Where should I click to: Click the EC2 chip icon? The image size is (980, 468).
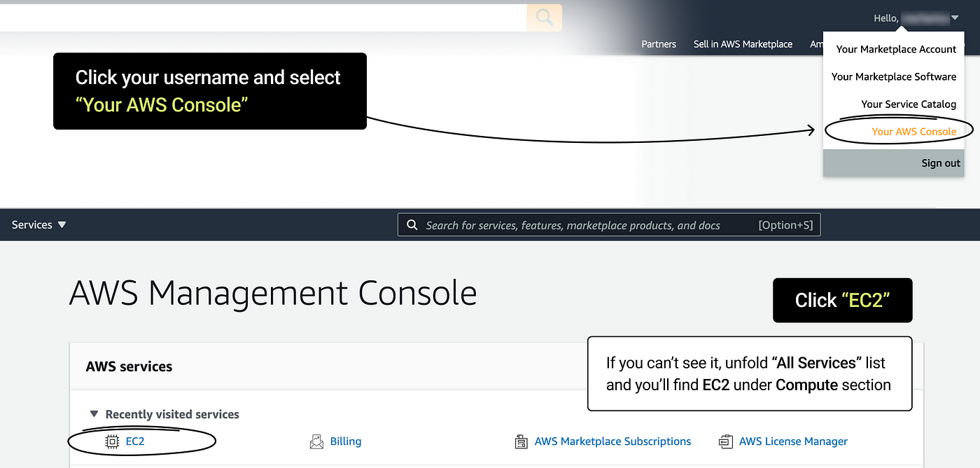click(112, 441)
